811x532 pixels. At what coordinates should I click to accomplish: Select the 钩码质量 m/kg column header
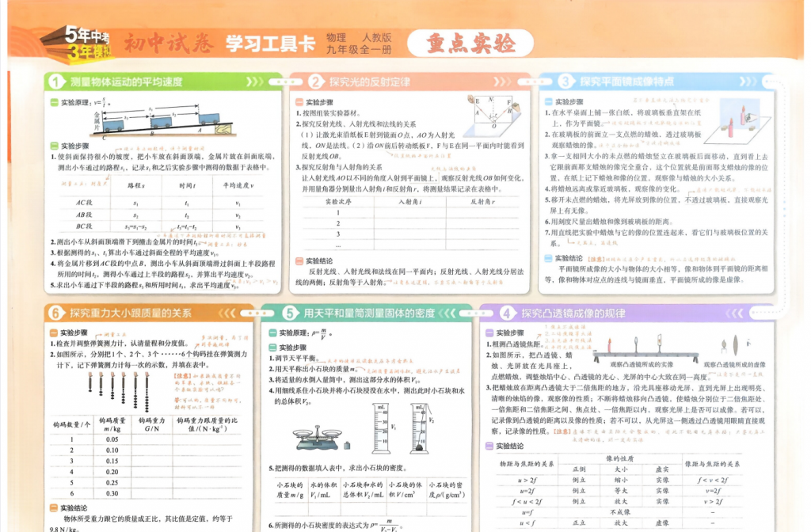(112, 424)
